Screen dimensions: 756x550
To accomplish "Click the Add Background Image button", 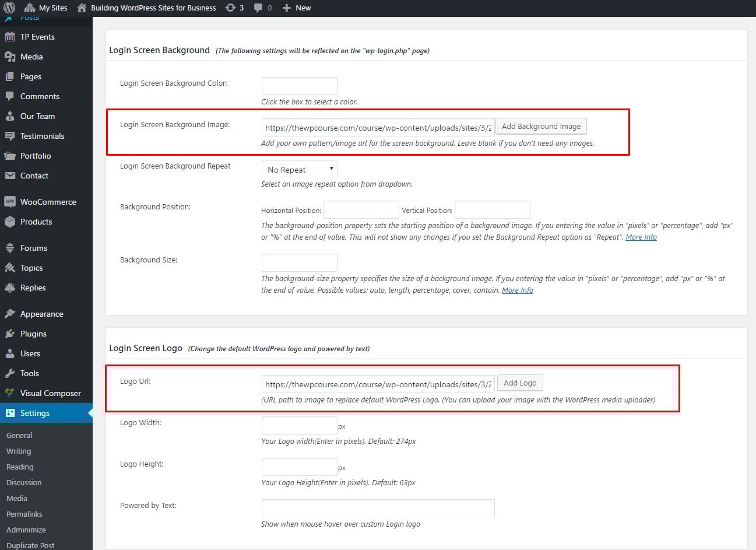I will (541, 126).
